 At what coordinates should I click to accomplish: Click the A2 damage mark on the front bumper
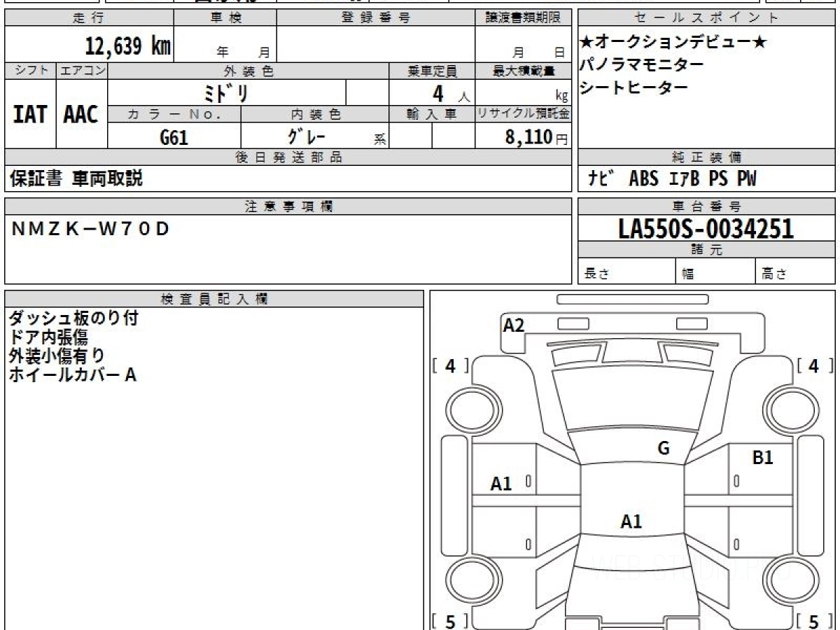(x=514, y=325)
